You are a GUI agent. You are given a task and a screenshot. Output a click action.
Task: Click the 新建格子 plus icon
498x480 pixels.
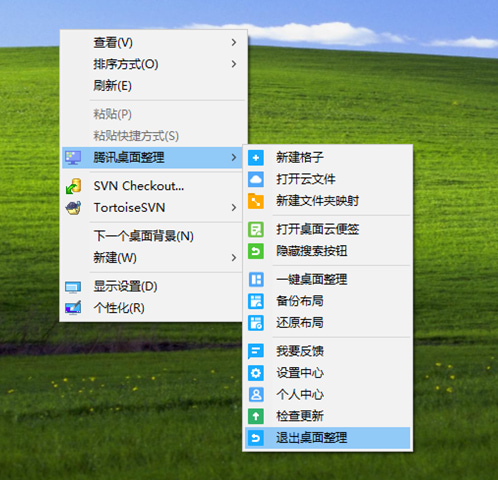[x=256, y=158]
